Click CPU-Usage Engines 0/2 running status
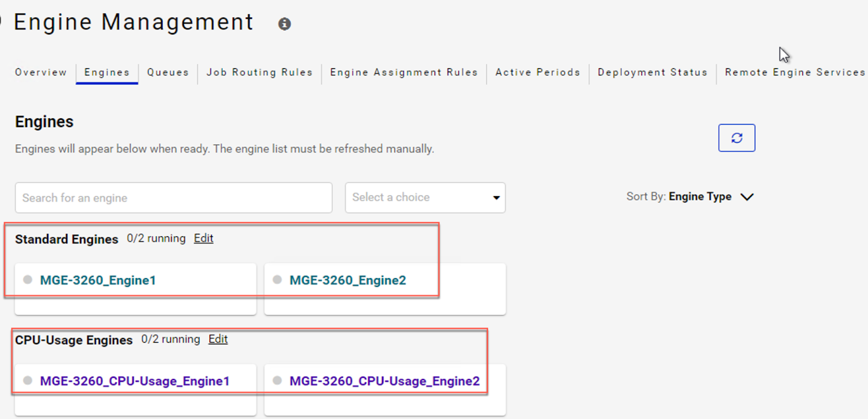868x419 pixels. [x=170, y=339]
